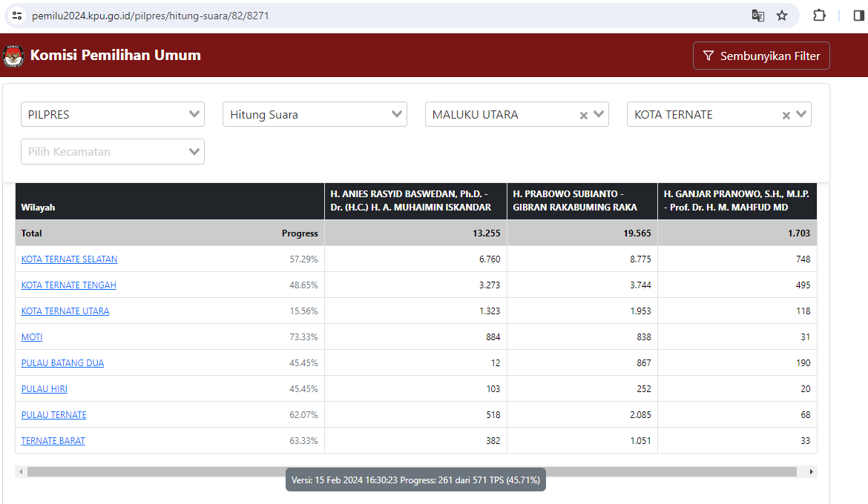868x504 pixels.
Task: Select the MOTI district link
Action: (32, 337)
